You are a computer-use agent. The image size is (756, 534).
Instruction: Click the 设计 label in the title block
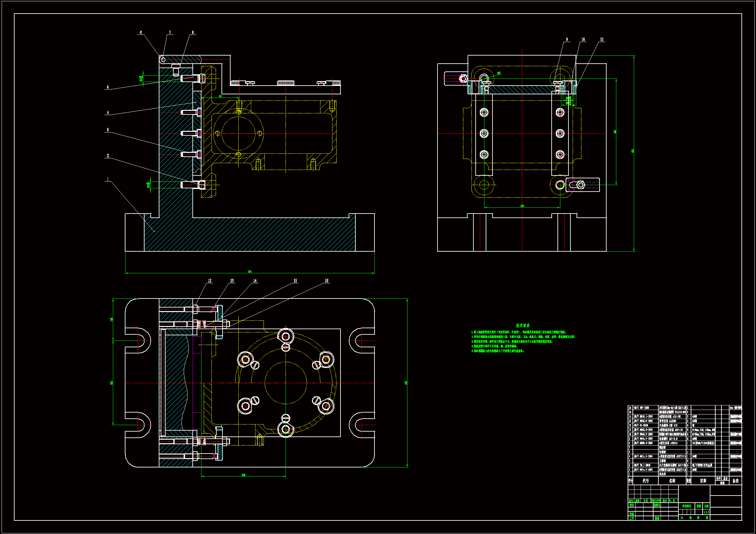click(x=632, y=505)
